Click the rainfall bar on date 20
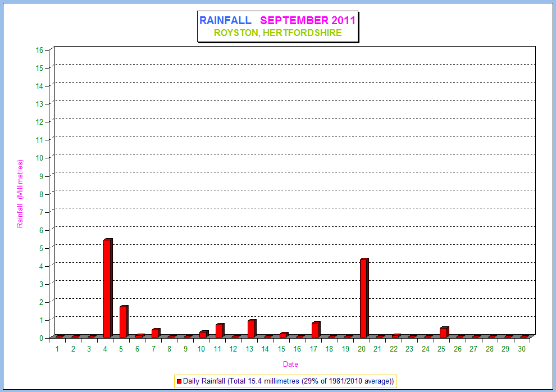 pos(364,298)
